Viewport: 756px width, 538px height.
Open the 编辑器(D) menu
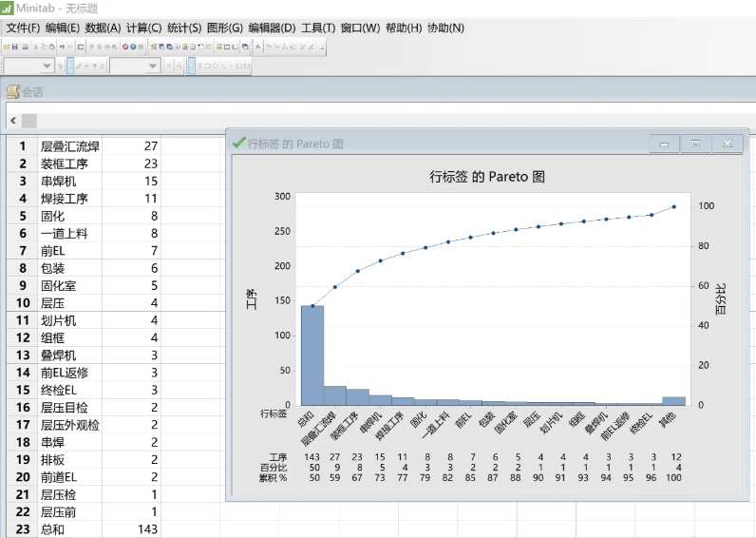click(272, 28)
